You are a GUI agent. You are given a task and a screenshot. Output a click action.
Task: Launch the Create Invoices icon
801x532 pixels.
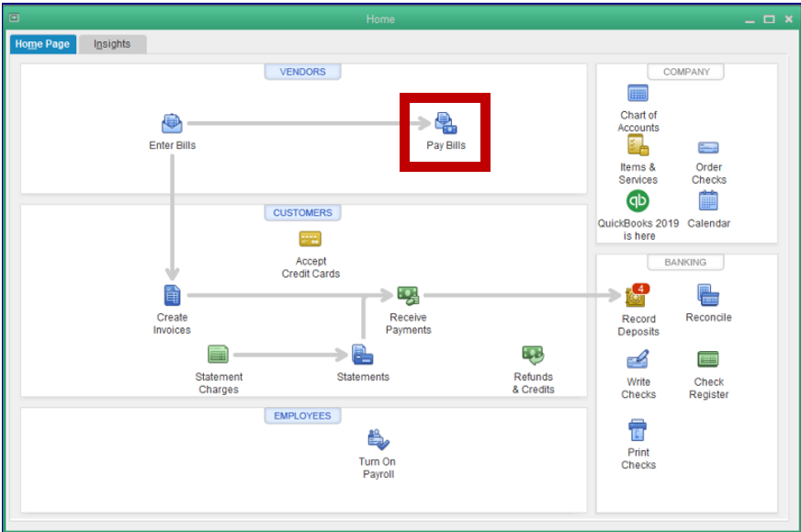(x=172, y=295)
